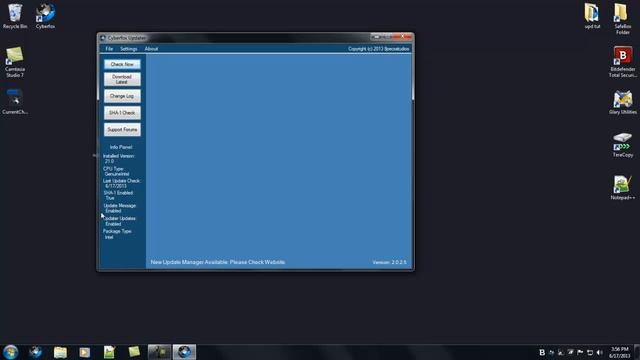The width and height of the screenshot is (640, 360).
Task: Open the Cyberfox desktop shortcut
Action: click(45, 16)
